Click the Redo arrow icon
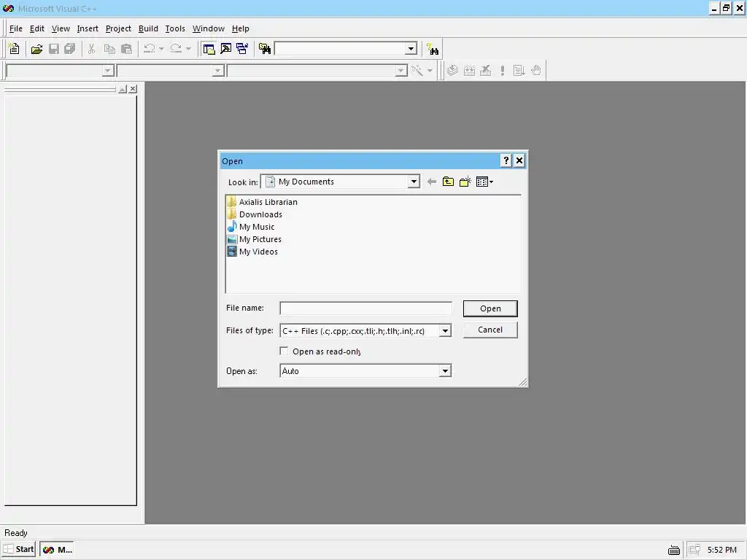This screenshot has height=560, width=747. (176, 49)
